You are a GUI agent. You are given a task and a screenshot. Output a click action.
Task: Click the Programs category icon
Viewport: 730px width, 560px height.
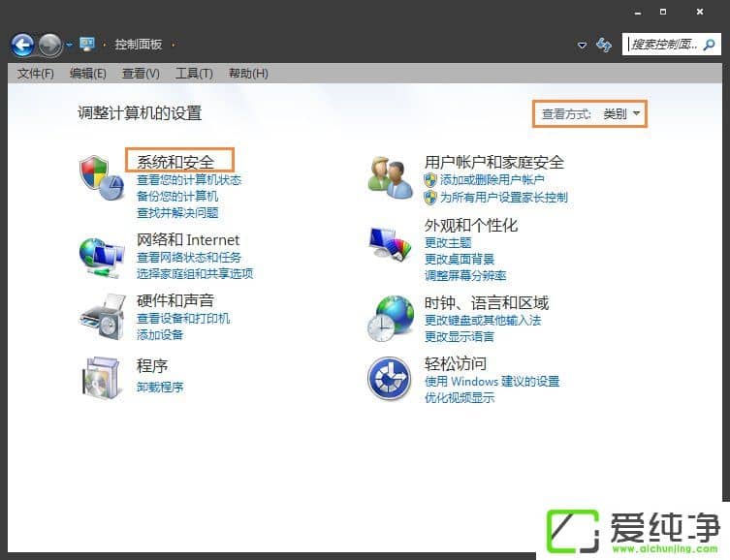click(101, 376)
